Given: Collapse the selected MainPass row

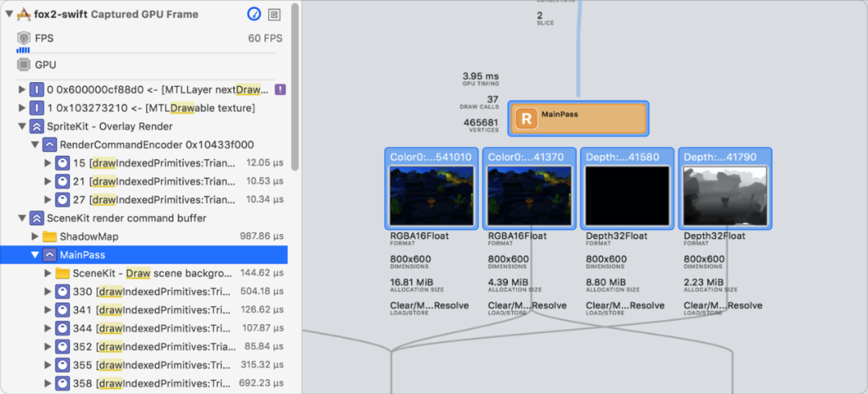Looking at the screenshot, I should pyautogui.click(x=35, y=255).
